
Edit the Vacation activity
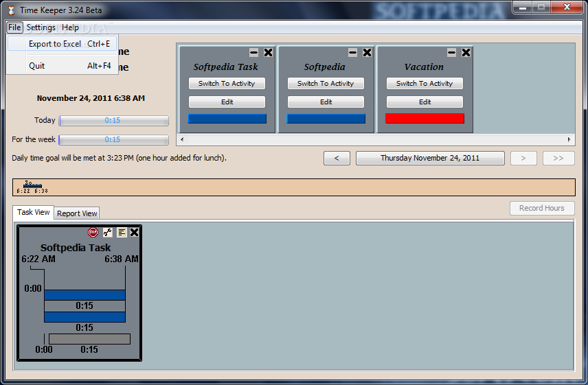tap(425, 102)
